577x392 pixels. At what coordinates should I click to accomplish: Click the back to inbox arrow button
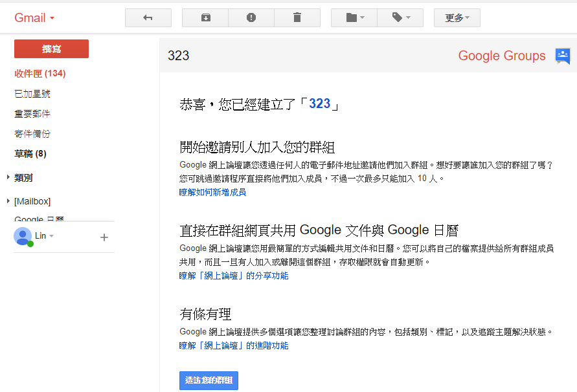148,17
